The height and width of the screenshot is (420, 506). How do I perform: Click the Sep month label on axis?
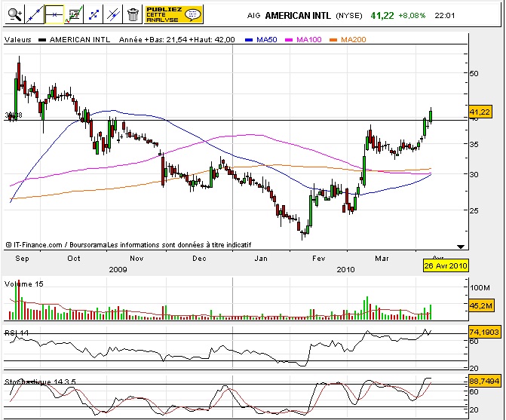tap(22, 259)
